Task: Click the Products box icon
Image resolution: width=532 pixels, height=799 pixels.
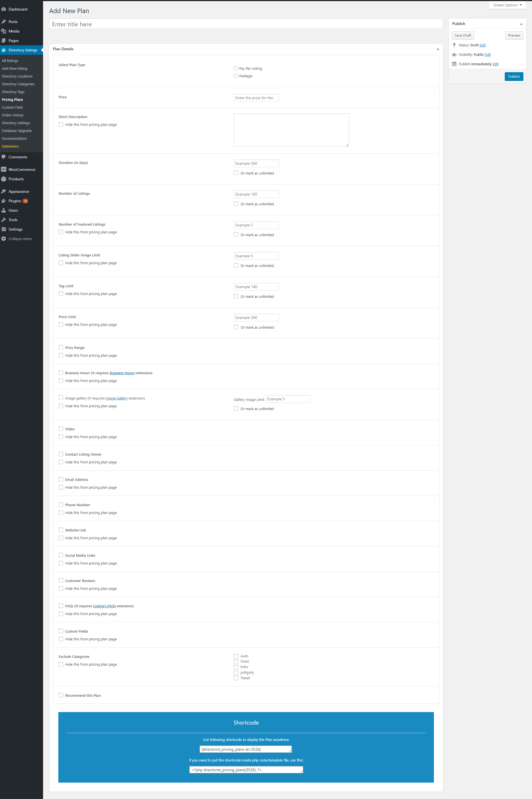Action: pos(4,179)
